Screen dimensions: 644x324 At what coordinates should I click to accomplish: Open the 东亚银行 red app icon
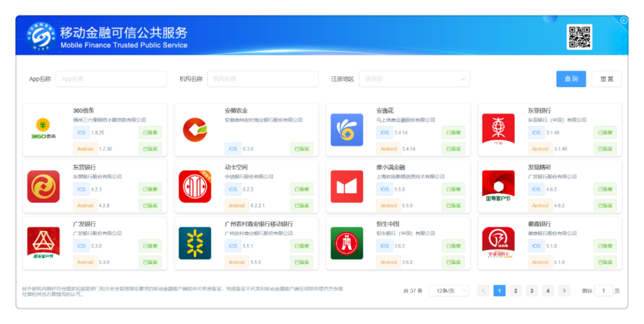click(498, 129)
